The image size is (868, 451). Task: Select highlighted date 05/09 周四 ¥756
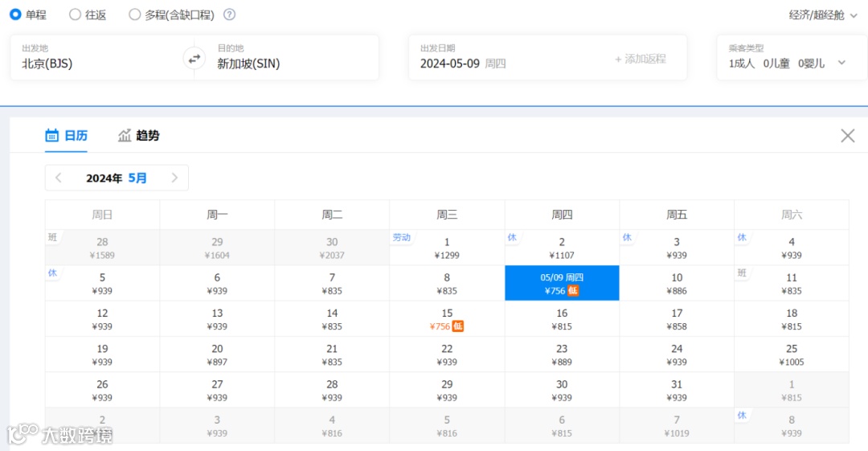click(x=562, y=283)
